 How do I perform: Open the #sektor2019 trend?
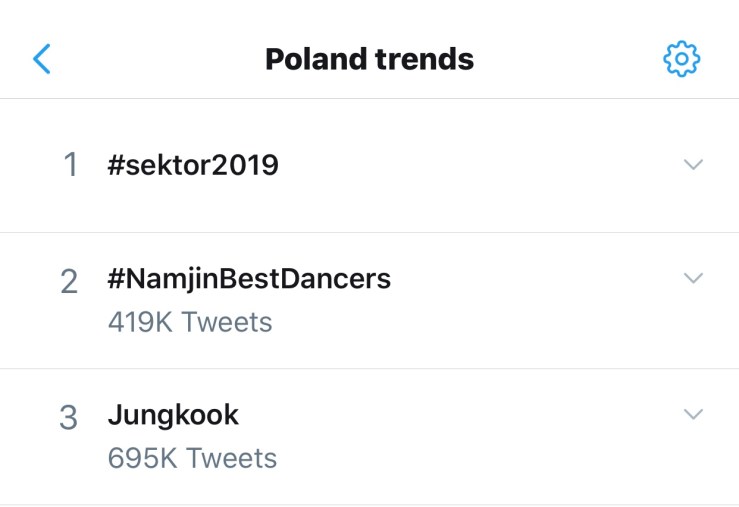point(193,165)
